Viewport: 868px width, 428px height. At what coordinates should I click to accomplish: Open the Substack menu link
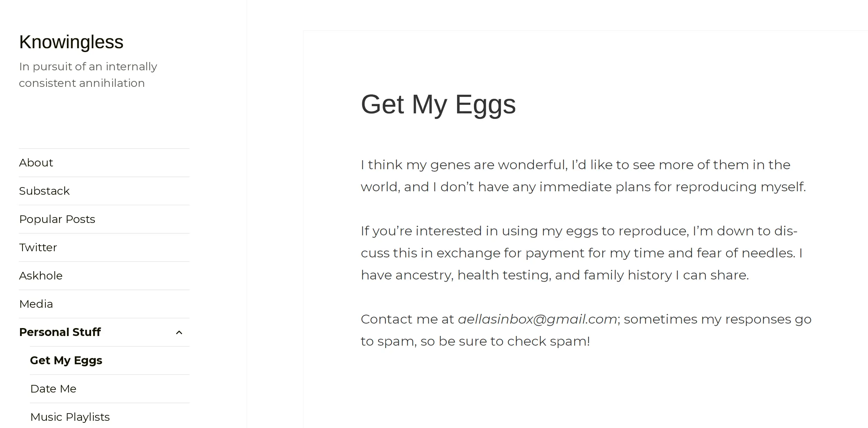(x=45, y=191)
